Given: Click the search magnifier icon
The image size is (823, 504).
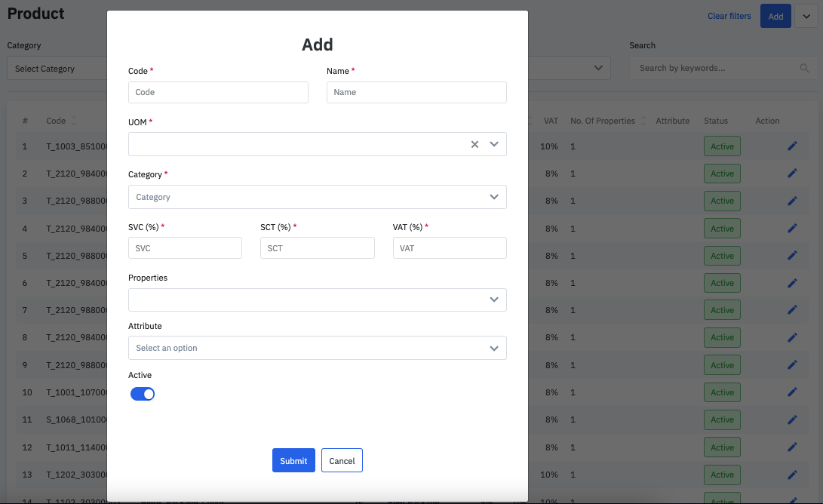Looking at the screenshot, I should (x=804, y=68).
